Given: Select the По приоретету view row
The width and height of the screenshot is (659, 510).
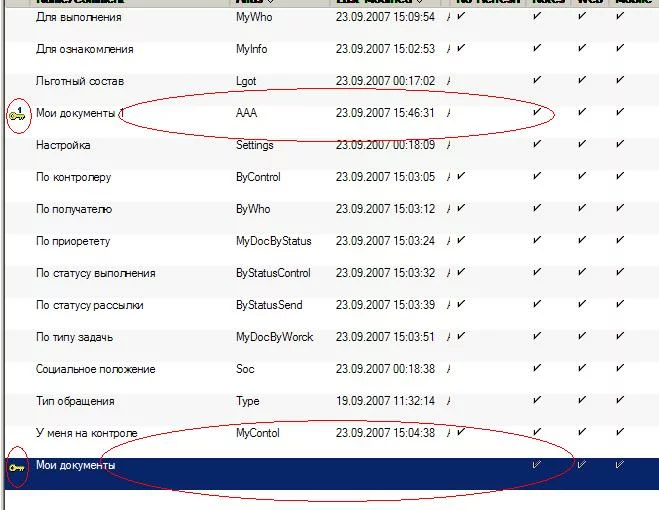Looking at the screenshot, I should tap(73, 241).
